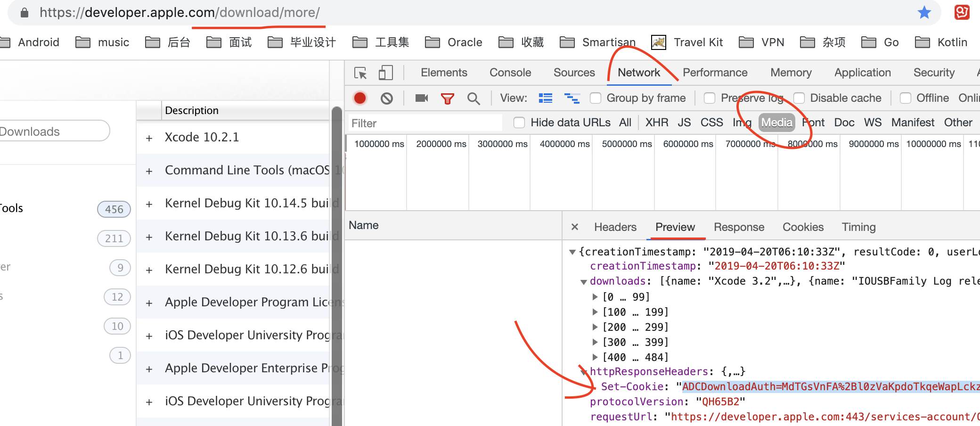The height and width of the screenshot is (426, 980).
Task: Close the request details panel
Action: (x=575, y=227)
